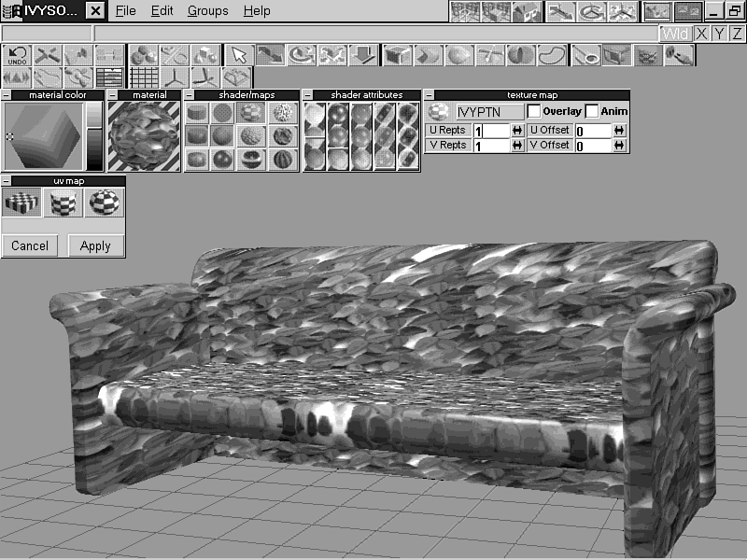
Task: Select the Object arrow pointer tool
Action: pos(239,55)
